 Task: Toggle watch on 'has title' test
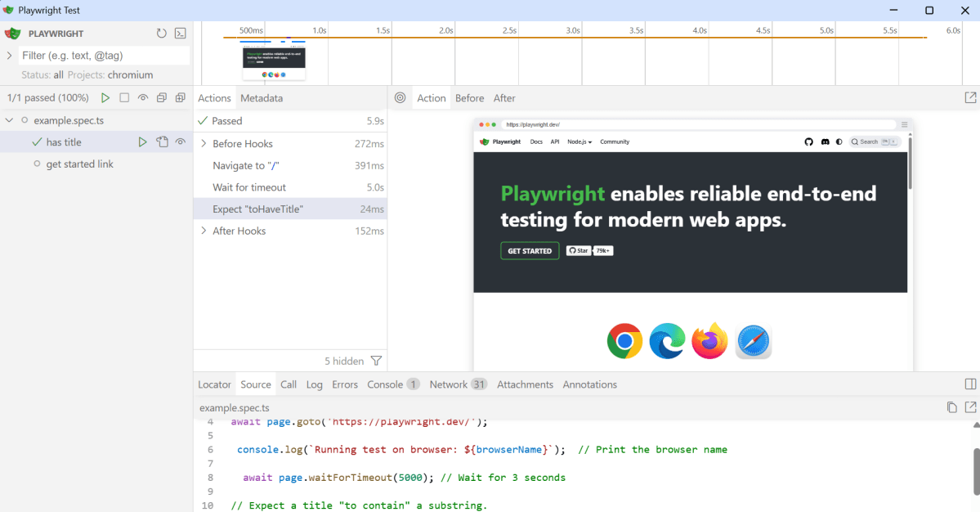click(181, 142)
